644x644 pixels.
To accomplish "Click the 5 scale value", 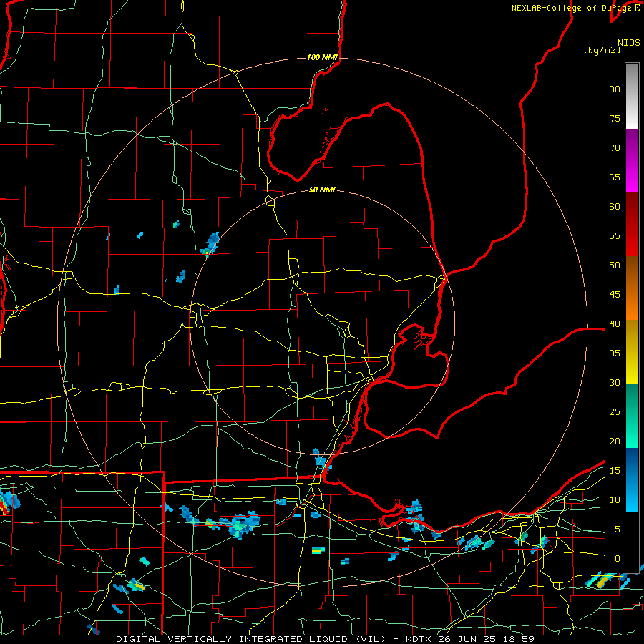I will pyautogui.click(x=618, y=529).
